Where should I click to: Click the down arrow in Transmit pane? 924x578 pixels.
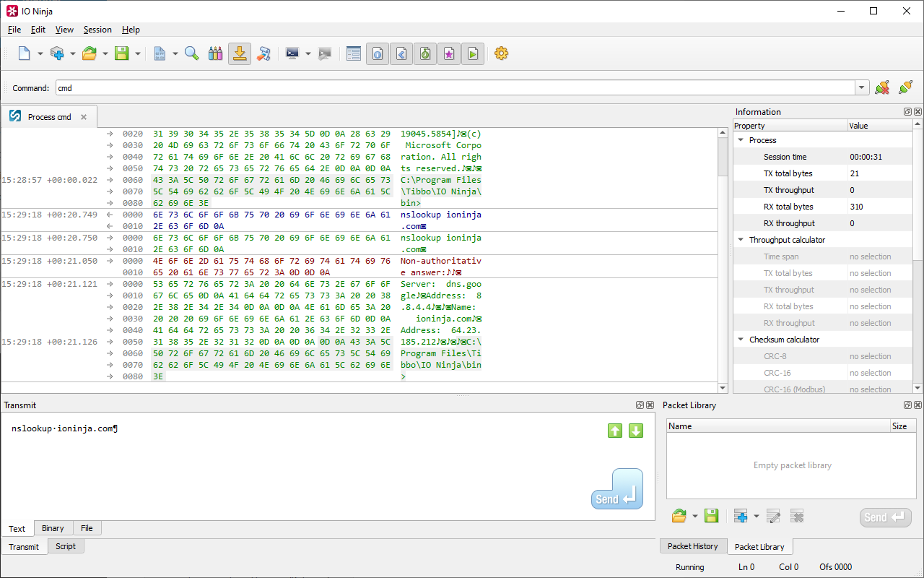tap(636, 431)
